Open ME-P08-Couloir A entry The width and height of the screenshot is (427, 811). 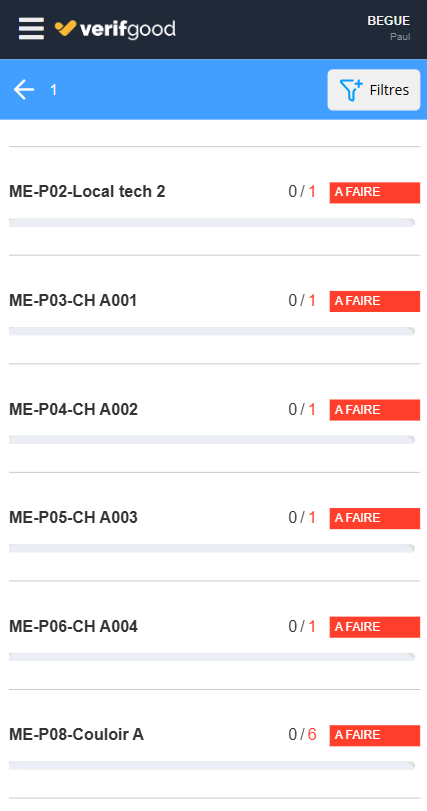click(215, 744)
